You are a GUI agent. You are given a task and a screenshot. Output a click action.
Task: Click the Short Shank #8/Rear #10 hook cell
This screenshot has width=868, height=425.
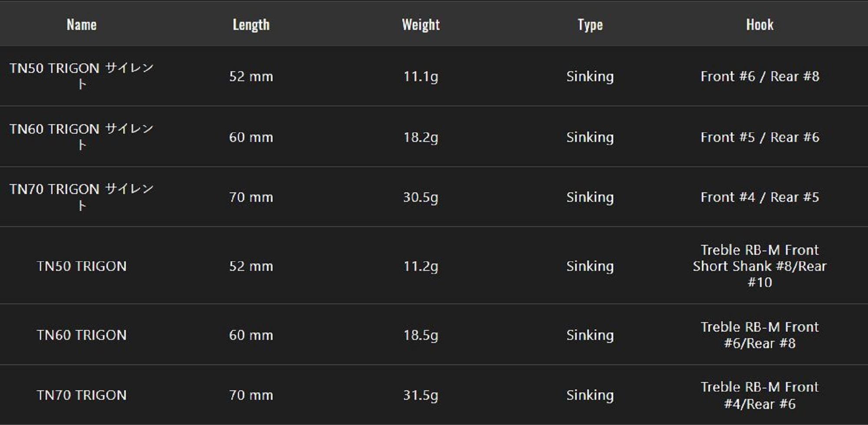coord(759,266)
